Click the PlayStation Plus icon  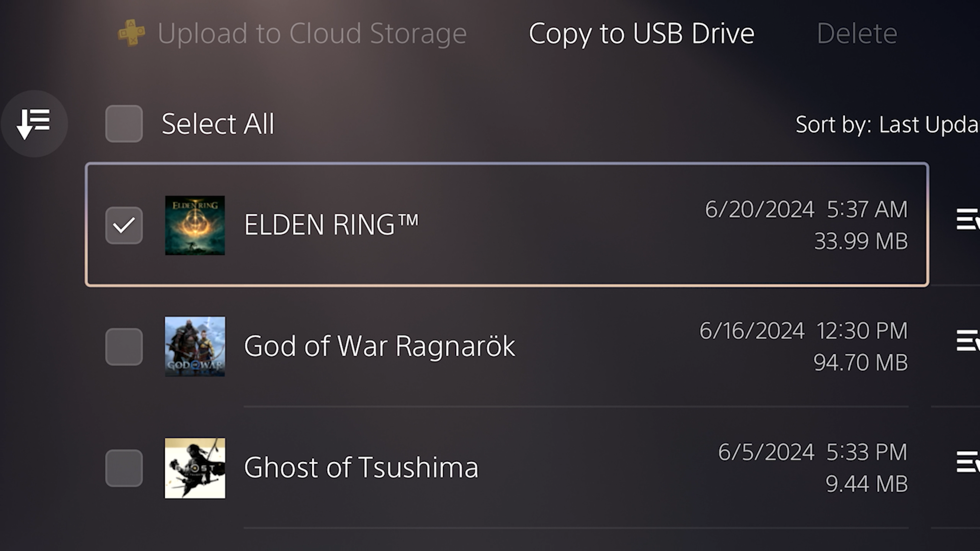[131, 33]
